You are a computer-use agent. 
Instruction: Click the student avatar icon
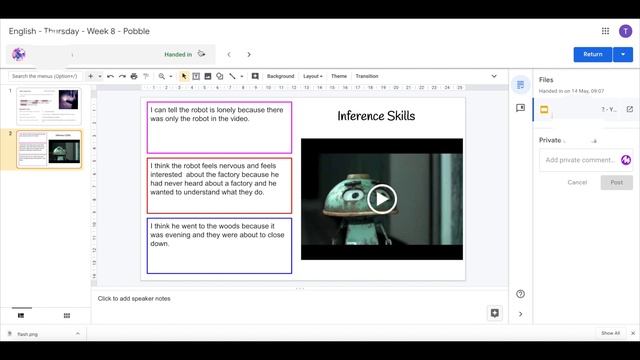19,54
